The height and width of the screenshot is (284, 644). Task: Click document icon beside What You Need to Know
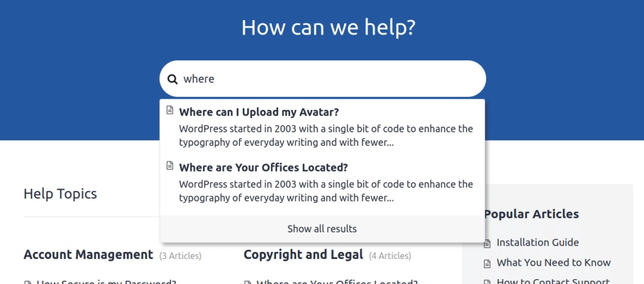click(487, 263)
